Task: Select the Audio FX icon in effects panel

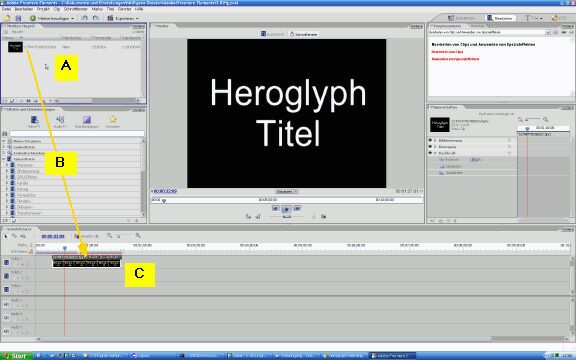Action: (61, 120)
